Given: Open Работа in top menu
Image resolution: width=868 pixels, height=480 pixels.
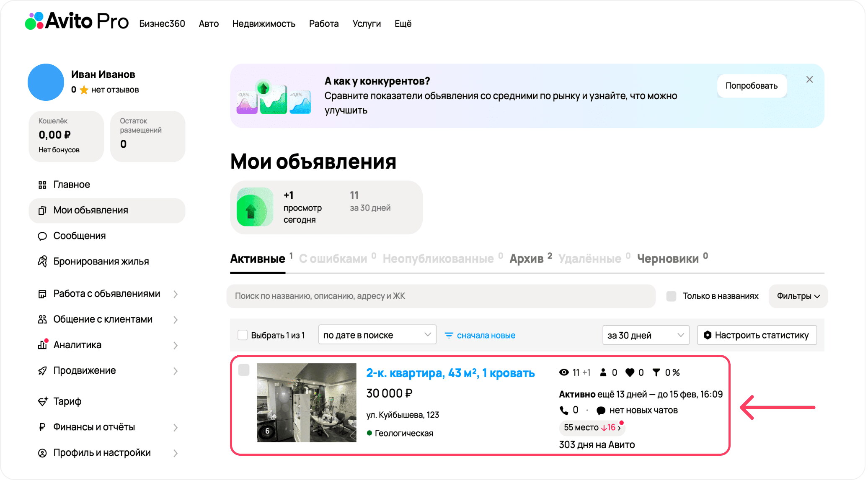Looking at the screenshot, I should tap(324, 24).
